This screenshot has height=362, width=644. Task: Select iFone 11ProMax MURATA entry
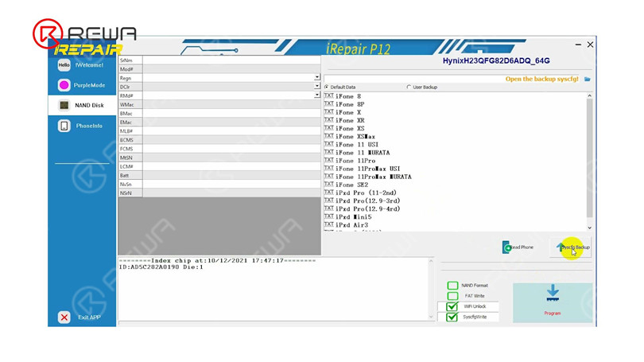click(x=374, y=177)
